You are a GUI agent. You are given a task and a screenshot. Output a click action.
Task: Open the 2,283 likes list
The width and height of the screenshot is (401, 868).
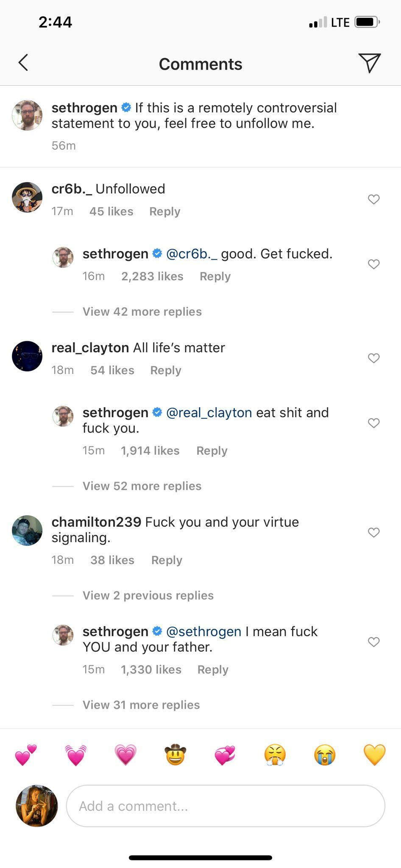point(152,276)
